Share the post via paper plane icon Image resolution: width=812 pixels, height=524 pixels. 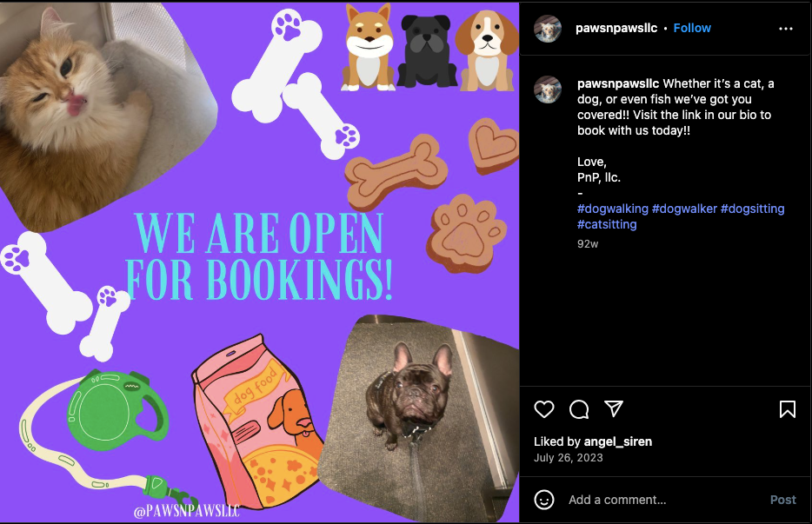pyautogui.click(x=614, y=408)
